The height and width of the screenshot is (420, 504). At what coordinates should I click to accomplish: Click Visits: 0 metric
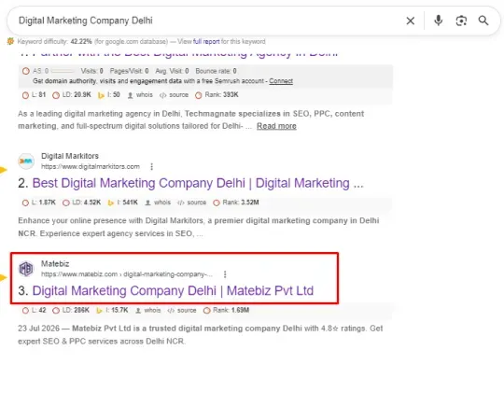click(91, 71)
